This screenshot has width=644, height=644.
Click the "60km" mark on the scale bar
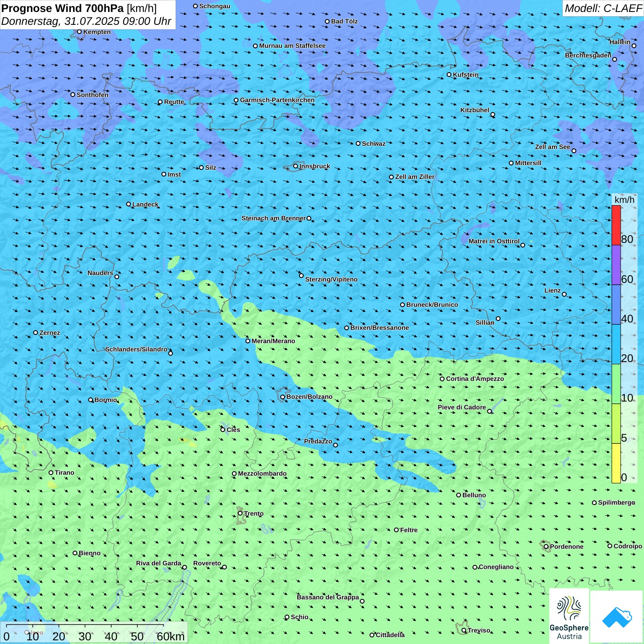(x=171, y=636)
